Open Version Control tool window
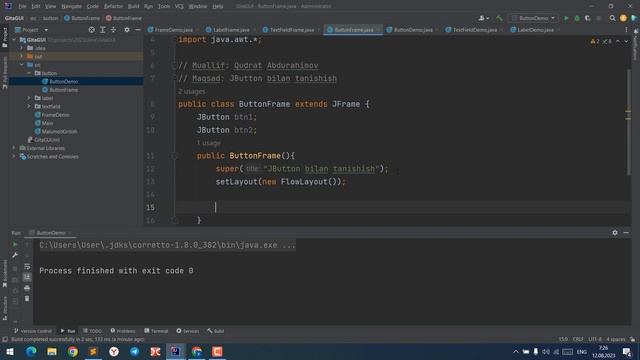The image size is (640, 360). pyautogui.click(x=33, y=331)
